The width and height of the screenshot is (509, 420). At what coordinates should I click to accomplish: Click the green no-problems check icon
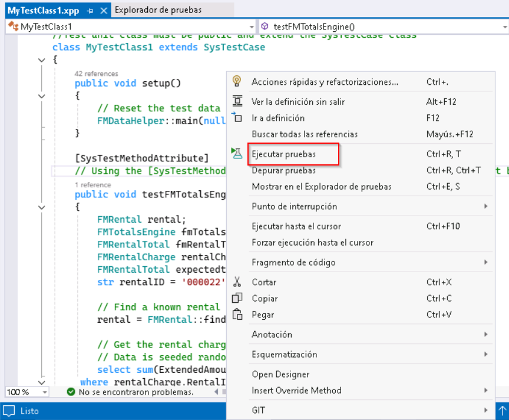click(x=71, y=392)
